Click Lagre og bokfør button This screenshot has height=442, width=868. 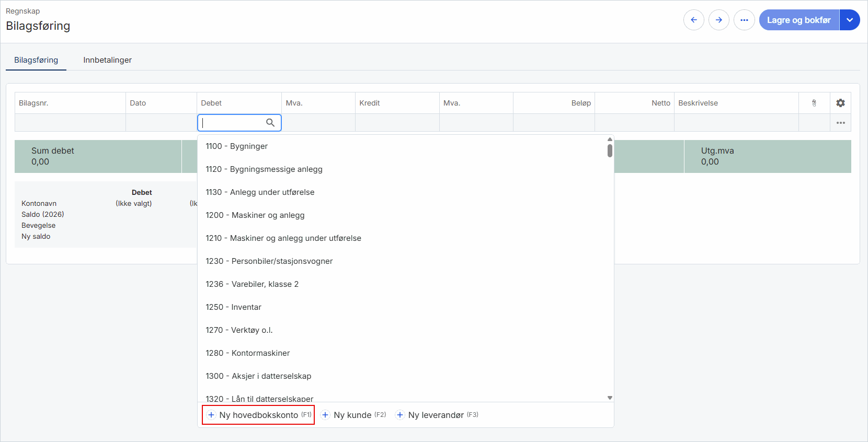click(799, 20)
